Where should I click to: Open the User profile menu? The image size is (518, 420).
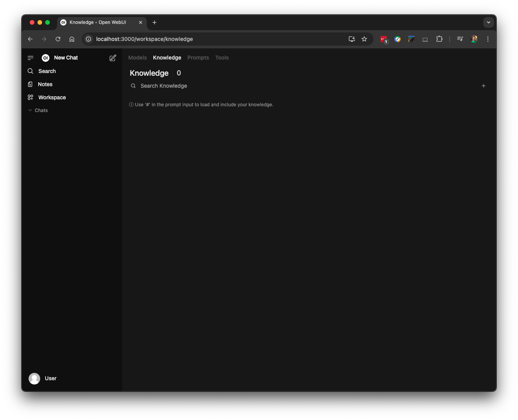click(x=43, y=378)
